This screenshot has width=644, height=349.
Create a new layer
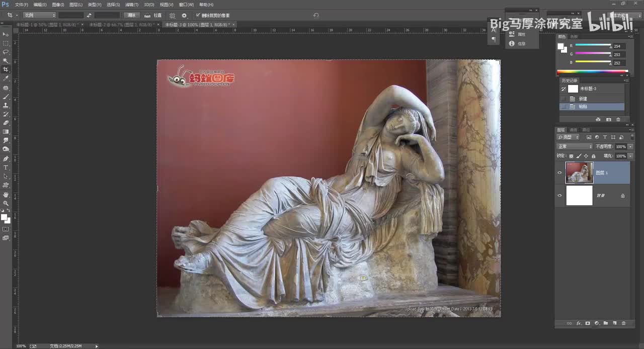point(615,323)
